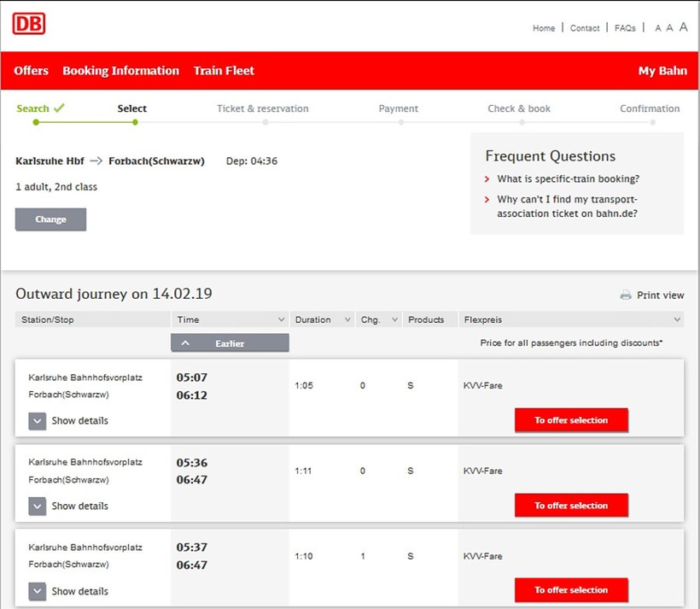Open the Train Fleet menu
The image size is (700, 609).
(224, 71)
